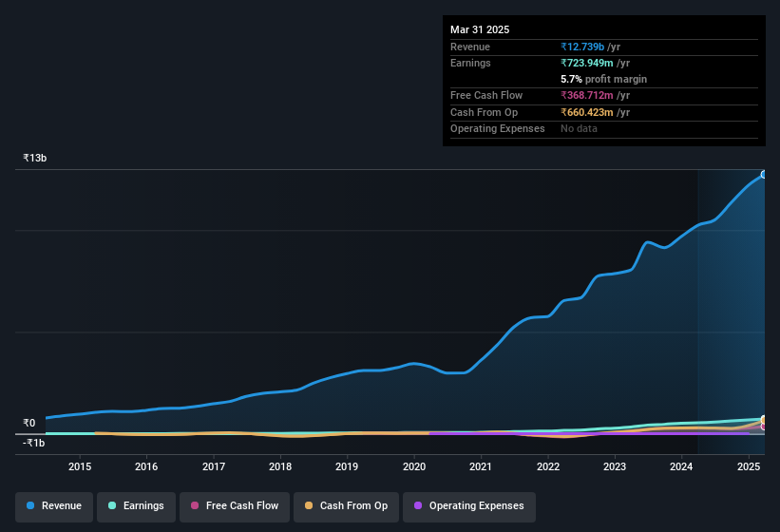Click the 2023 x-axis year label
This screenshot has height=532, width=780.
(615, 466)
